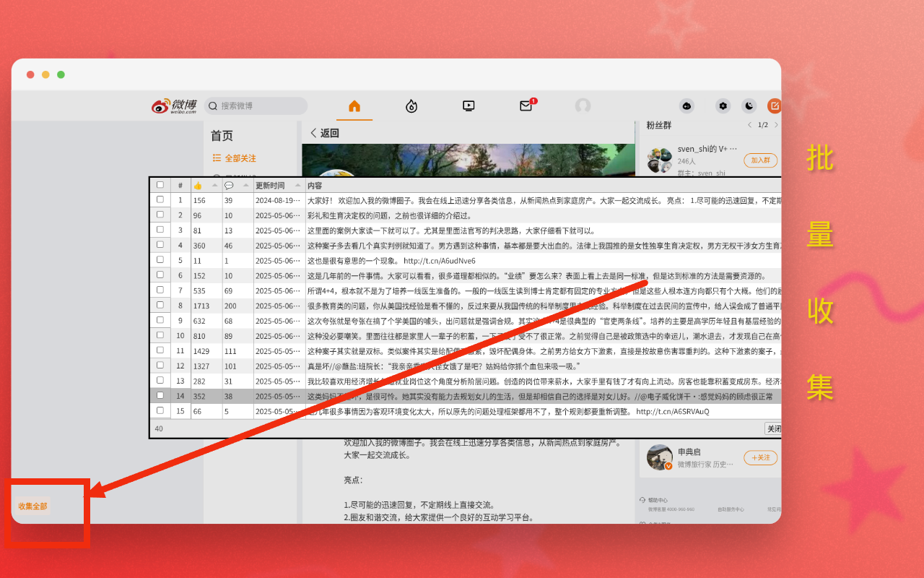Sort by 更新时间 column arrow
This screenshot has height=578, width=924.
(297, 186)
